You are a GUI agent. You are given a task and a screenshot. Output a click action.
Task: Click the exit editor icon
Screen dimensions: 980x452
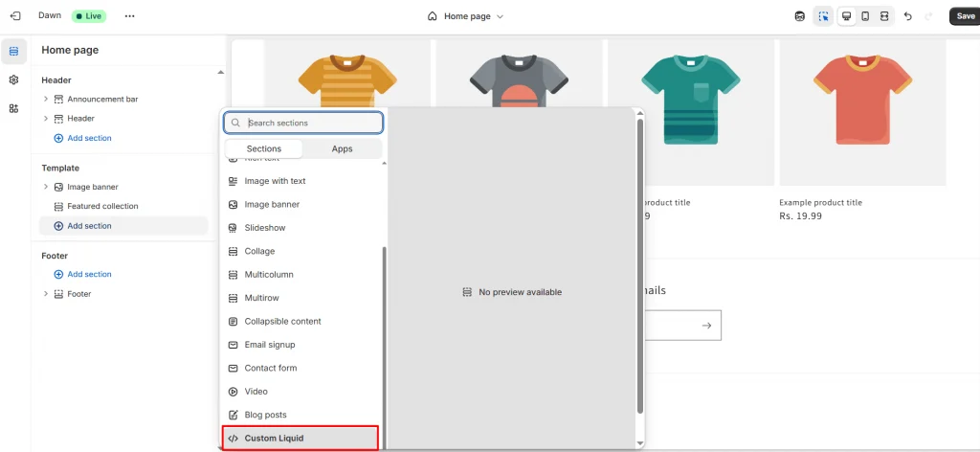[x=14, y=16]
